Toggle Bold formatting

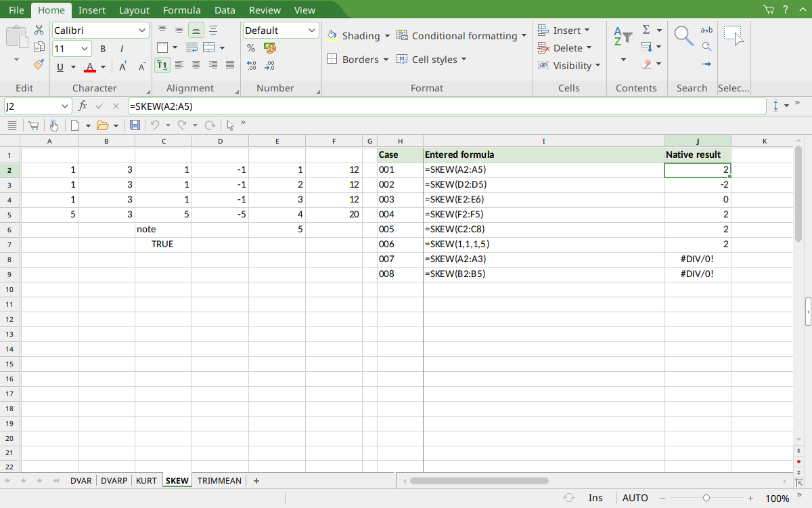point(103,49)
